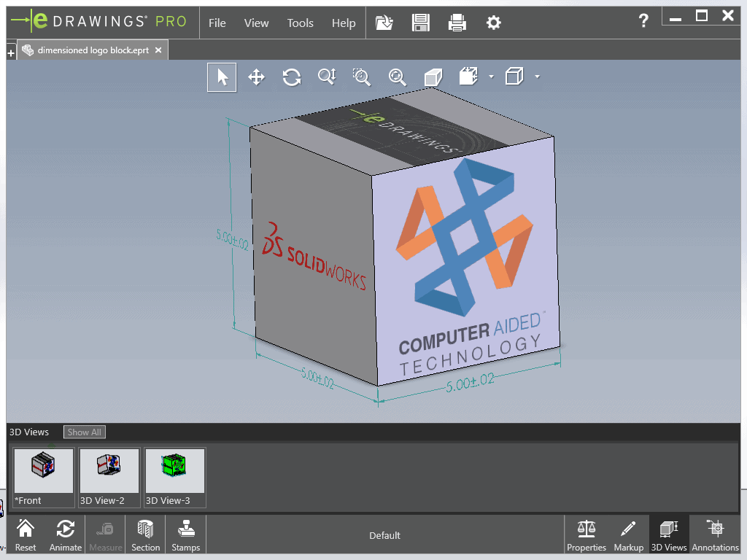Open the Annotations panel
Viewport: 747px width, 560px height.
715,535
